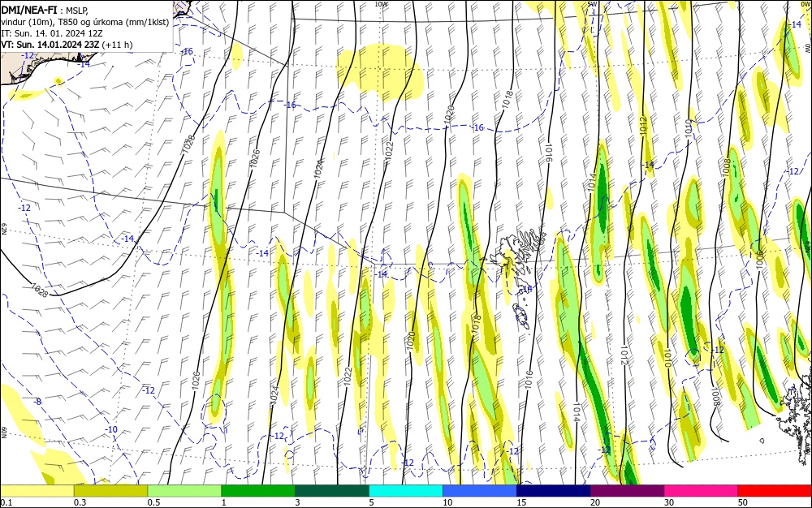812x508 pixels.
Task: Click the blue "-8" temperature contour label
Action: pos(37,402)
